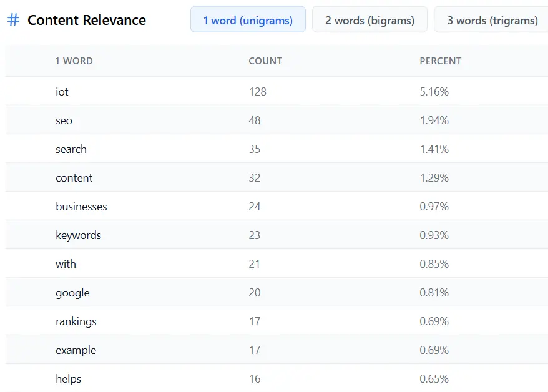Select the 1 word (unigrams) tab

(x=248, y=19)
